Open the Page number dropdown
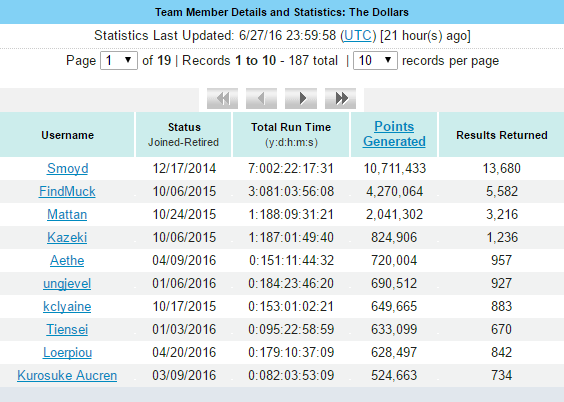This screenshot has height=402, width=564. [119, 60]
